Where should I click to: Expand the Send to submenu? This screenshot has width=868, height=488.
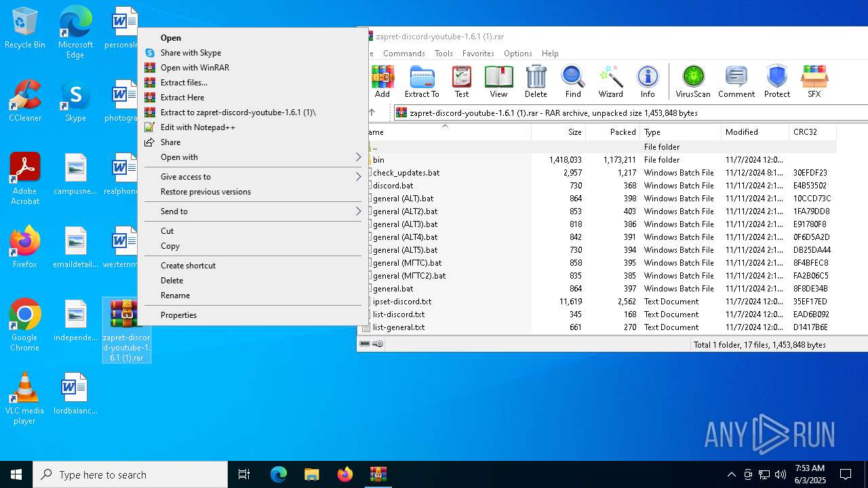(253, 211)
